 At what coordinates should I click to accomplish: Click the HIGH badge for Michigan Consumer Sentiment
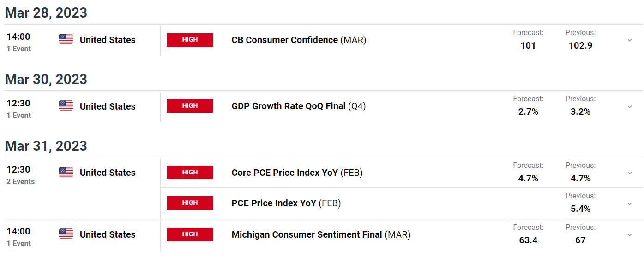click(190, 234)
